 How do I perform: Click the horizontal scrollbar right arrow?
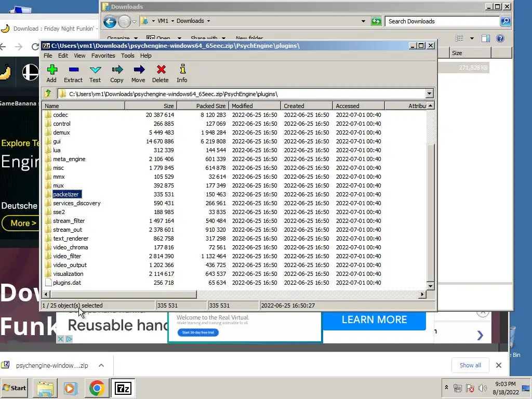click(422, 294)
